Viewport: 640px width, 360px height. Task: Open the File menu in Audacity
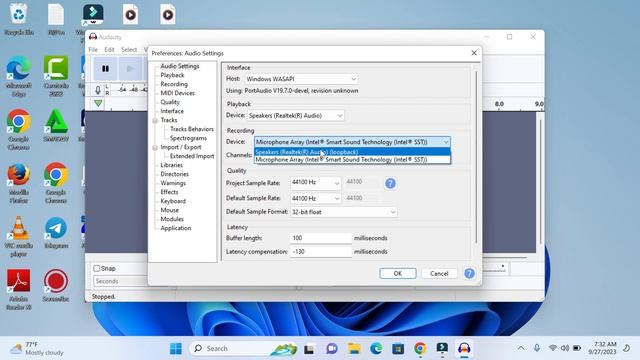(93, 49)
